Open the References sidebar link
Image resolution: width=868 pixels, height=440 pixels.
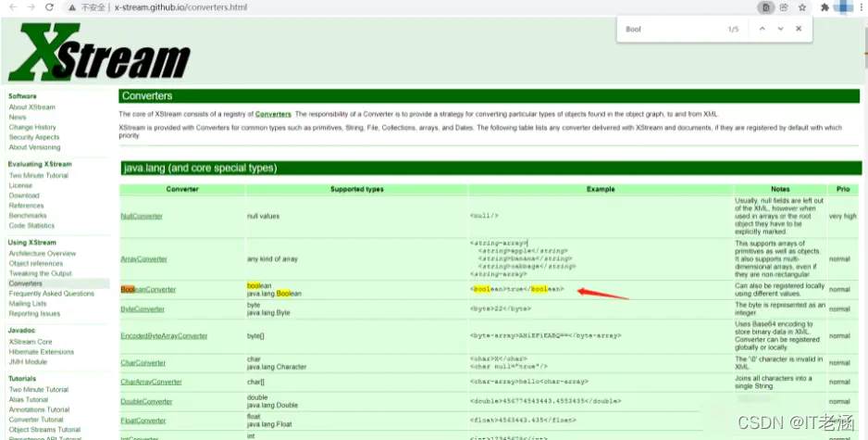coord(26,205)
